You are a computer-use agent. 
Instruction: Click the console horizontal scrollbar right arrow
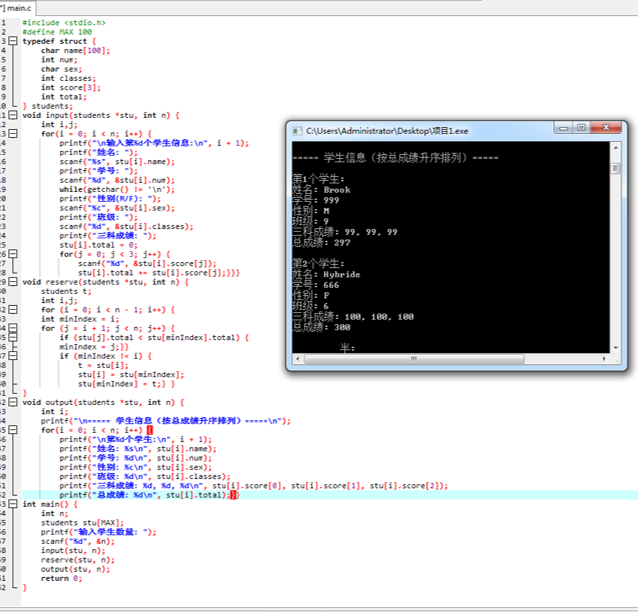tap(604, 359)
